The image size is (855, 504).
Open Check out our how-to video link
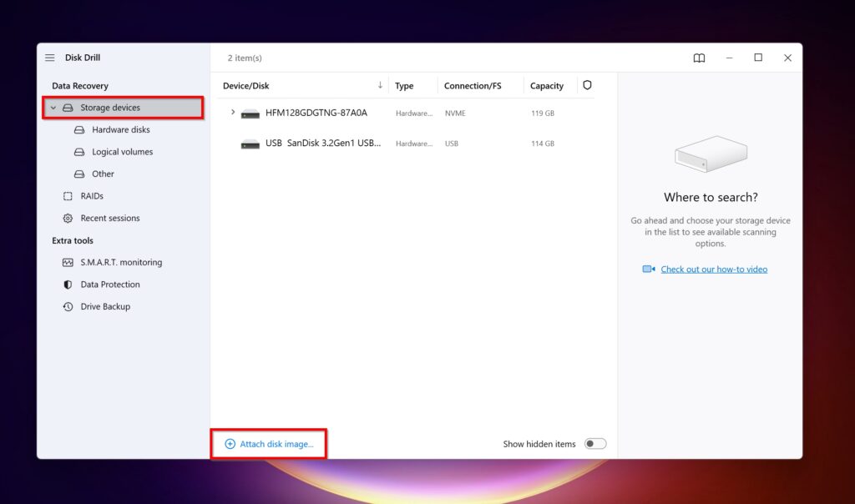714,269
